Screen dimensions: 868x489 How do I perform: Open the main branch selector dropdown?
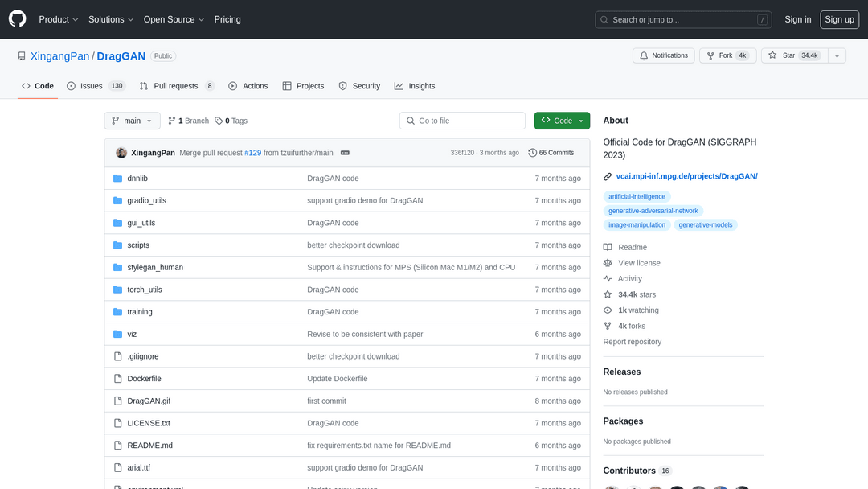[x=133, y=121]
